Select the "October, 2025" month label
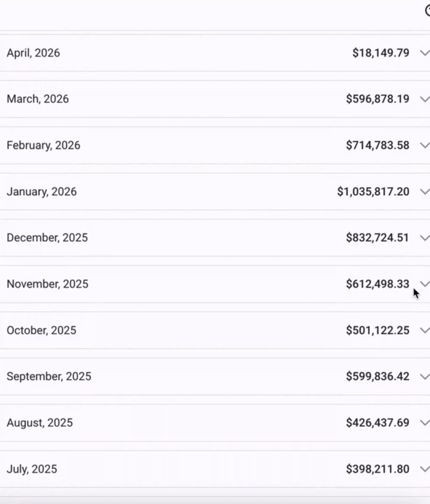This screenshot has width=430, height=504. [x=42, y=330]
